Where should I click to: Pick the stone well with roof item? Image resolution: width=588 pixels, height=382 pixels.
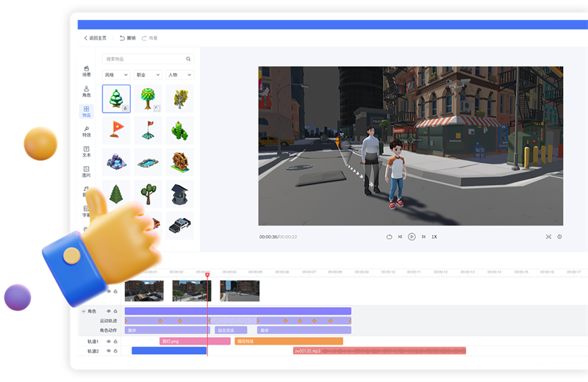[x=180, y=194]
